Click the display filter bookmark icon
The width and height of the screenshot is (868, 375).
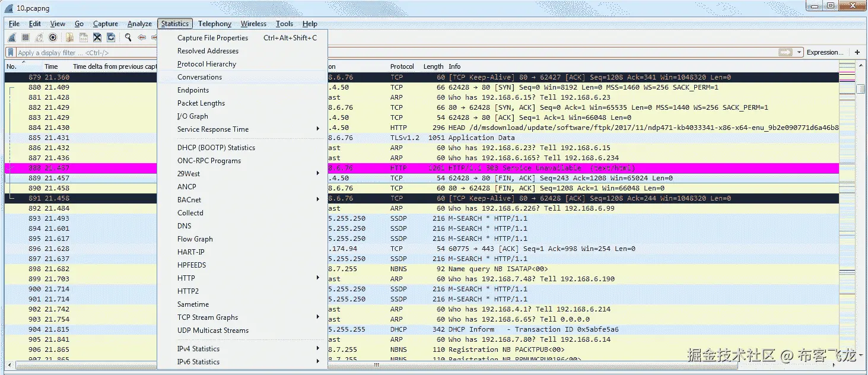point(11,53)
